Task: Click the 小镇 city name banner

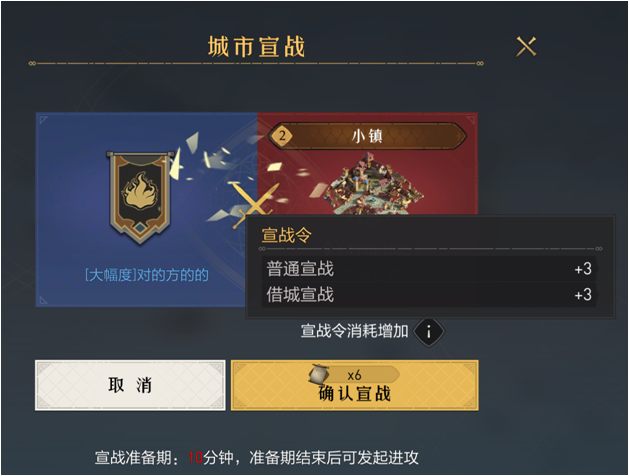Action: click(367, 136)
